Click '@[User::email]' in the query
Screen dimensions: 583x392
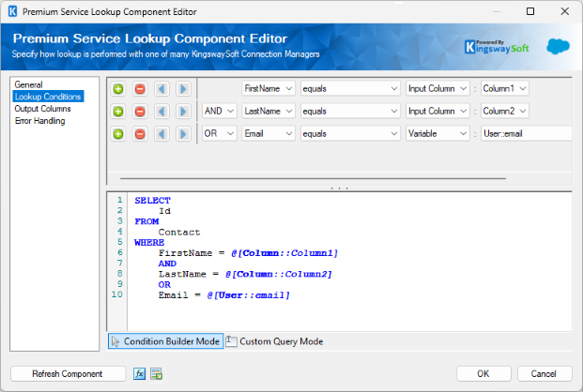point(249,295)
